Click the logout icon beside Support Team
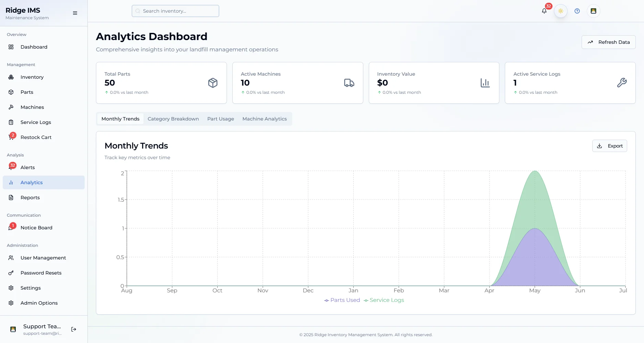Screen dimensions: 644x343 tap(74, 329)
